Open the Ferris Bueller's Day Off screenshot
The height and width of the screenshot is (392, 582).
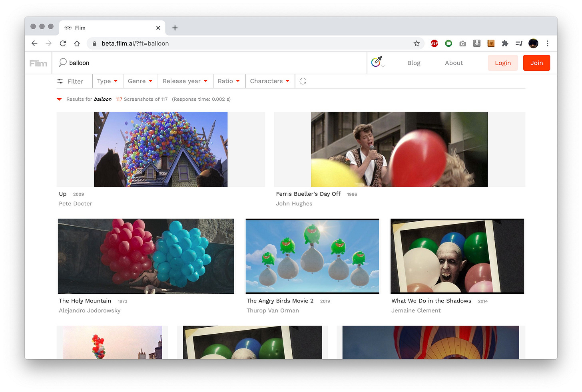click(x=399, y=149)
